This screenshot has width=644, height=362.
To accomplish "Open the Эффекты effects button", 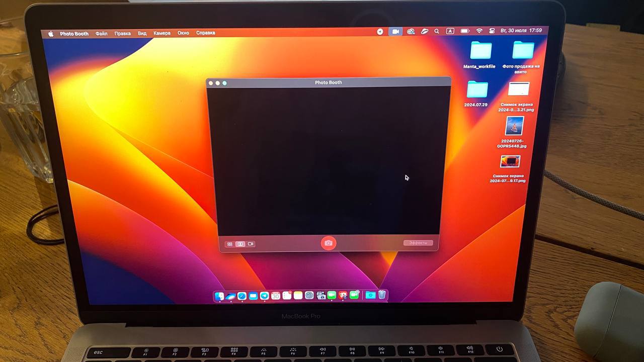I will (418, 243).
